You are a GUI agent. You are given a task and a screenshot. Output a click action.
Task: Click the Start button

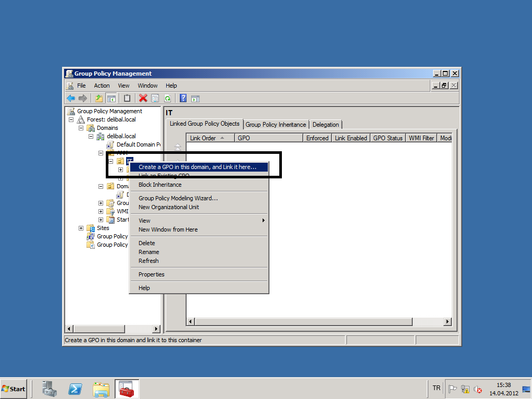tap(14, 389)
